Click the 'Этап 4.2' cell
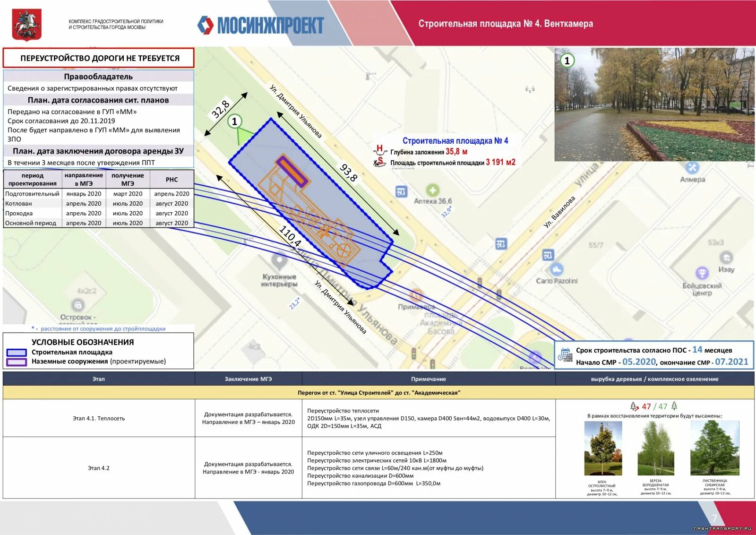This screenshot has width=756, height=535. (99, 468)
